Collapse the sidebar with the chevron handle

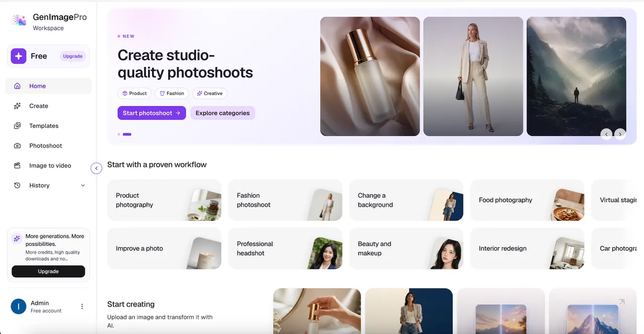click(97, 169)
